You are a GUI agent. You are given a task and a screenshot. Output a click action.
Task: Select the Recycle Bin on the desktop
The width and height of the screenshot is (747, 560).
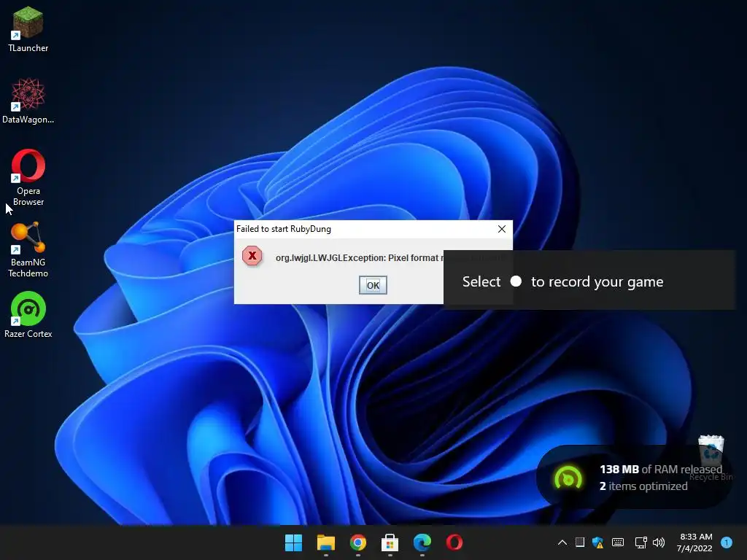[711, 457]
